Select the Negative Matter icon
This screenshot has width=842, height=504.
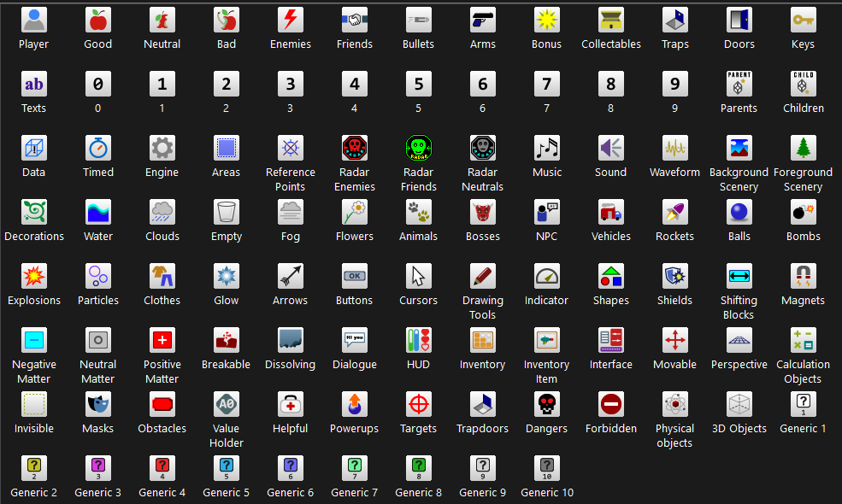(x=34, y=340)
